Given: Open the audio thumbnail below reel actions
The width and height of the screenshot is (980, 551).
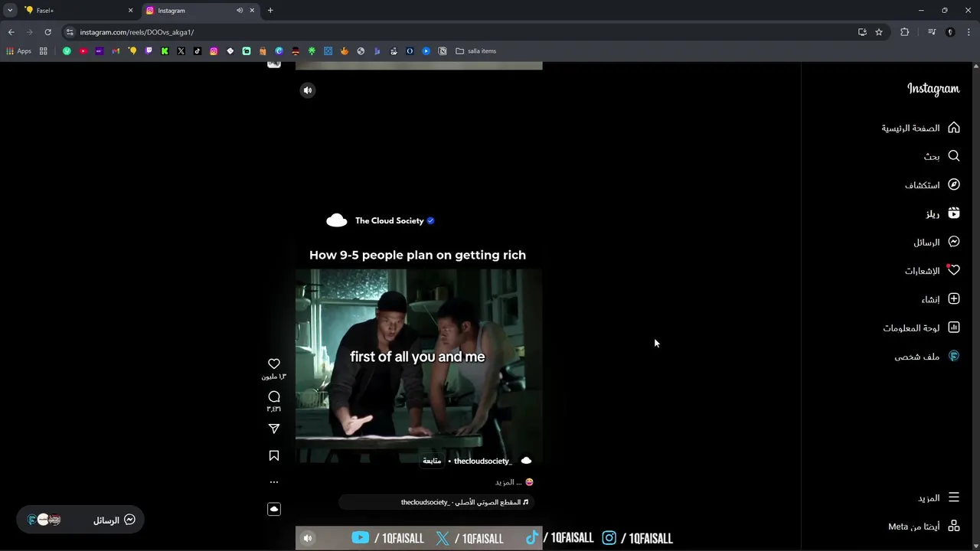Looking at the screenshot, I should tap(274, 509).
